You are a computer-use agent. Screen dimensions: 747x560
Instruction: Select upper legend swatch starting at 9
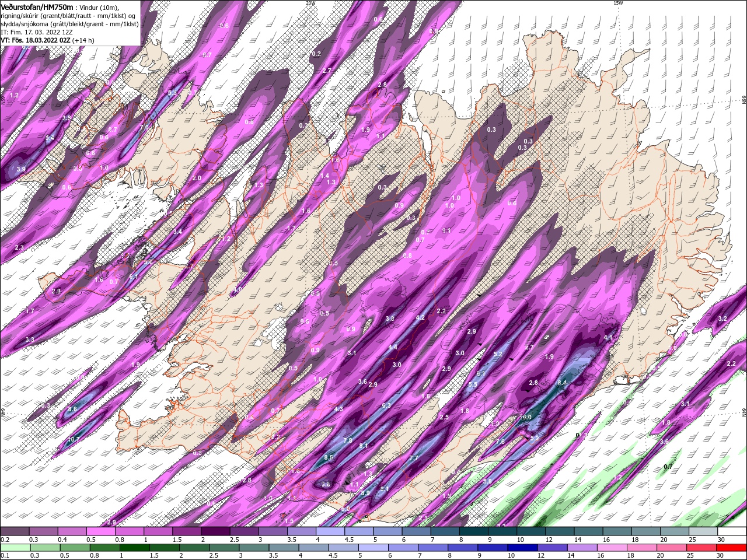pos(502,531)
